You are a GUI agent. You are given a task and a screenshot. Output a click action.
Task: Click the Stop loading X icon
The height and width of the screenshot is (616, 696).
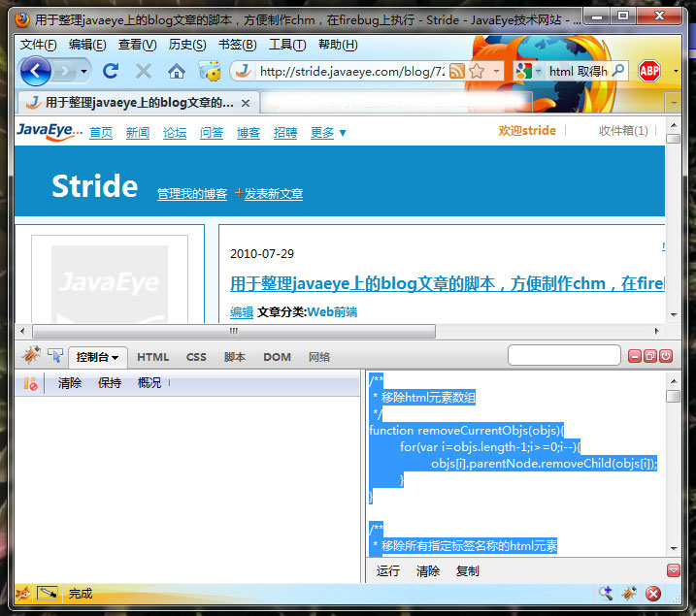(x=143, y=71)
